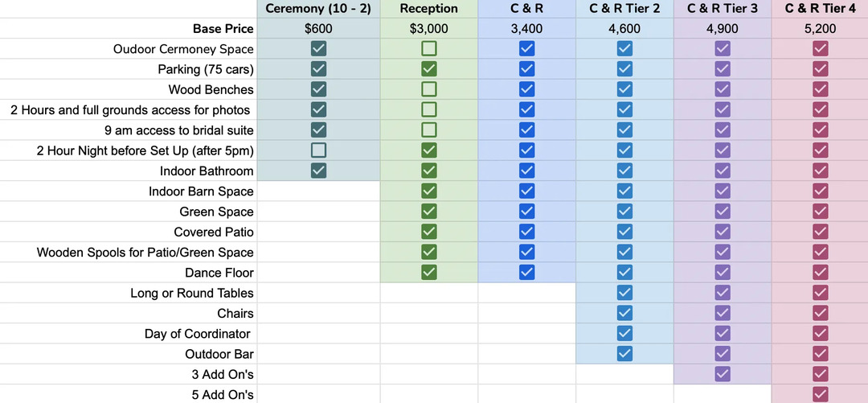The image size is (868, 403).
Task: Uncheck Parking in the Ceremony column
Action: click(318, 69)
